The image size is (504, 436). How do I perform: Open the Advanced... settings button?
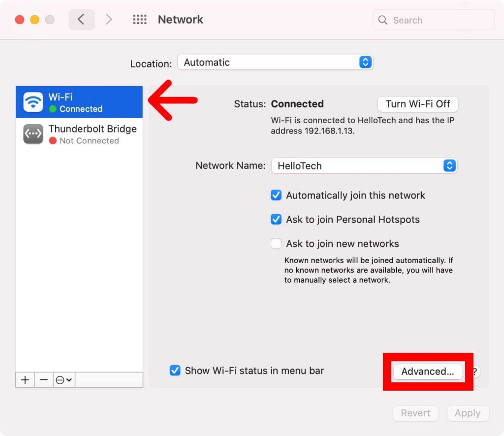click(427, 371)
